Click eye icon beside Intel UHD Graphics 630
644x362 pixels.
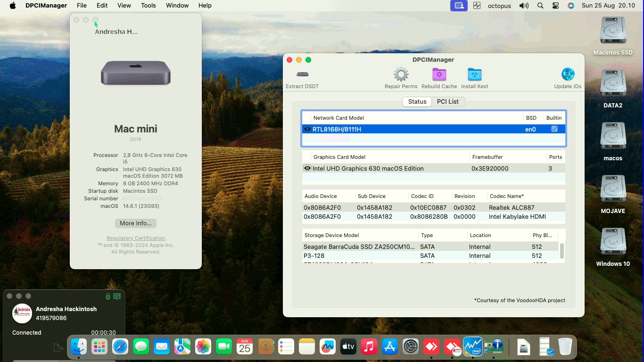(x=307, y=168)
